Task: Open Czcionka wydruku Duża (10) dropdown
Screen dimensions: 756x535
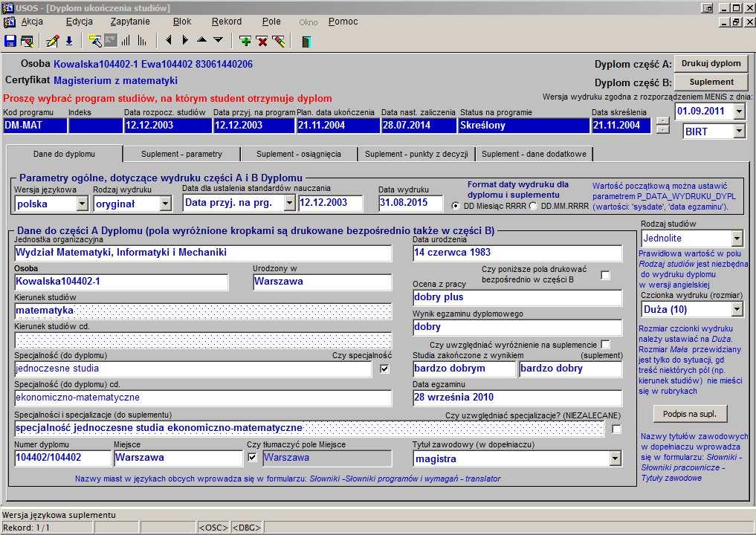Action: (x=737, y=309)
